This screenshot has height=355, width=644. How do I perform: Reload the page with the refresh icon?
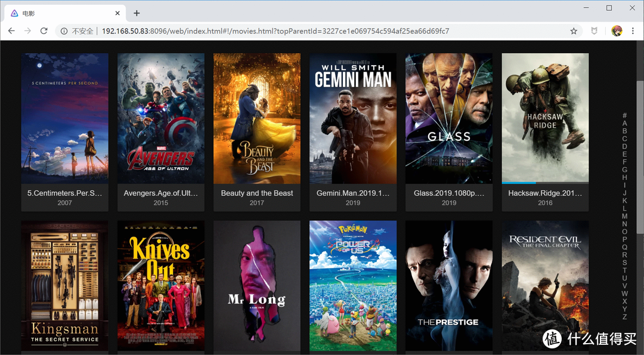44,31
